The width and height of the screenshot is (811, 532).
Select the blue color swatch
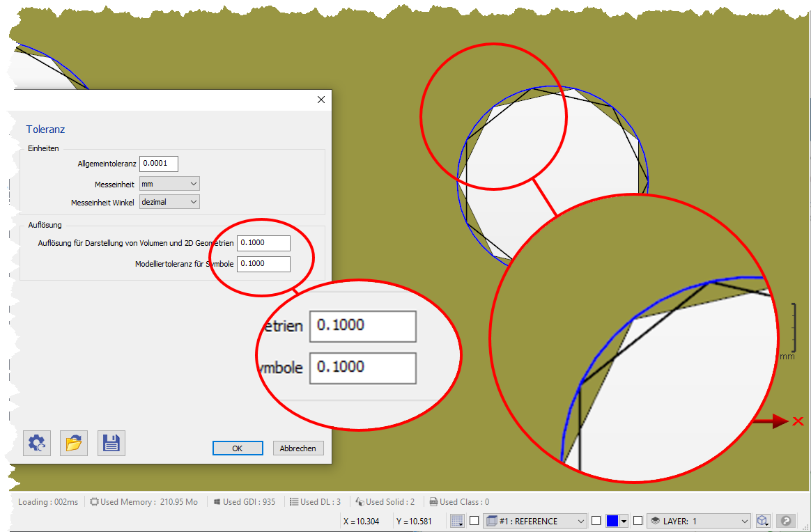[x=612, y=521]
